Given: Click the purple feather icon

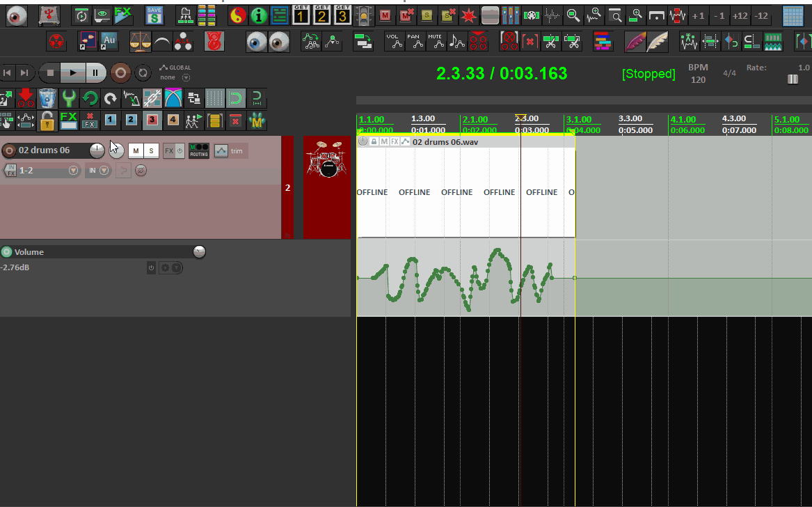Looking at the screenshot, I should pos(635,42).
